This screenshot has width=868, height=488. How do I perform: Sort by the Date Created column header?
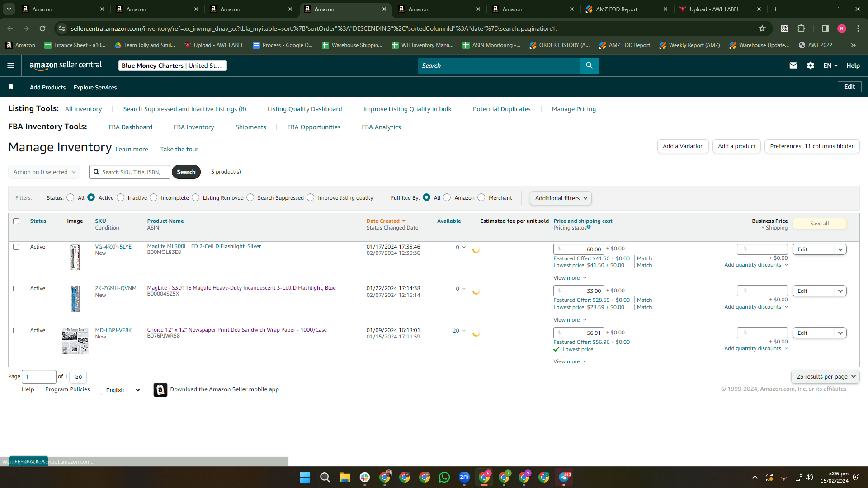tap(386, 221)
